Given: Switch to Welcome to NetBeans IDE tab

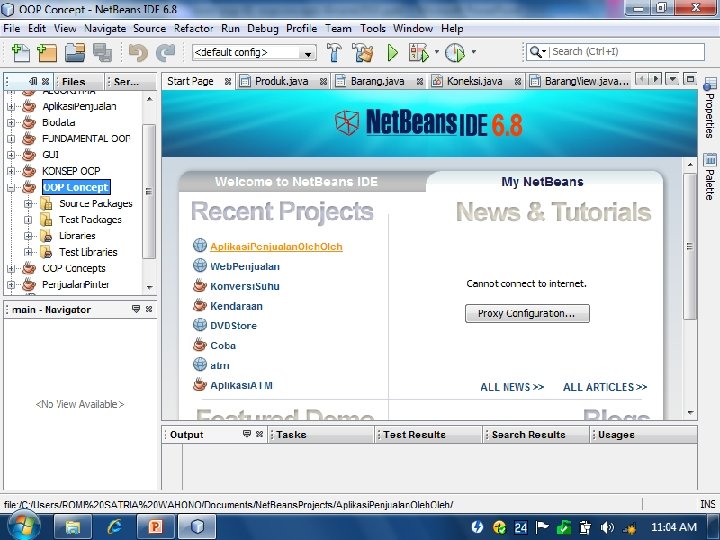Looking at the screenshot, I should point(296,182).
